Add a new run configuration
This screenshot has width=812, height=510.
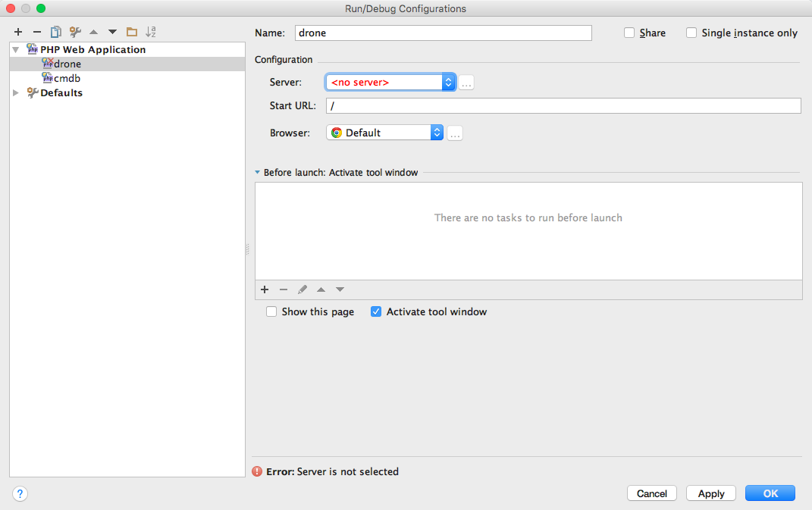(x=18, y=32)
